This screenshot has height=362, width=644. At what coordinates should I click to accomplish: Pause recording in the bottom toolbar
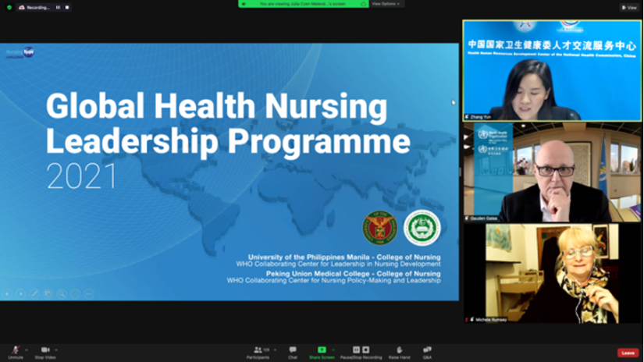coord(356,350)
